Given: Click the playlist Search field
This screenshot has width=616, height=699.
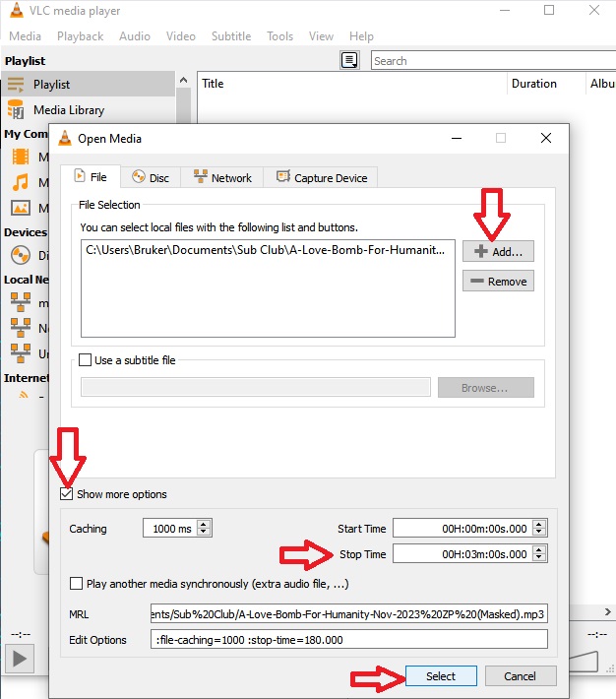Looking at the screenshot, I should (x=493, y=60).
